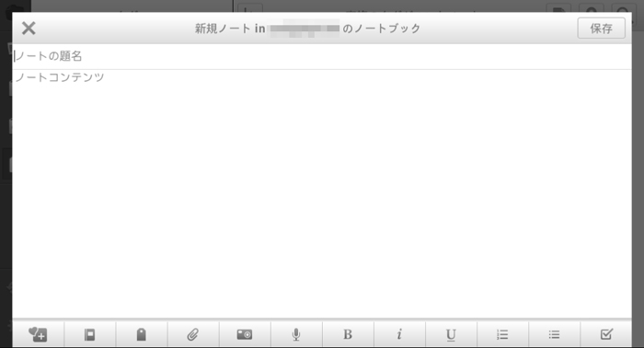Toggle underline formatting

click(x=451, y=334)
